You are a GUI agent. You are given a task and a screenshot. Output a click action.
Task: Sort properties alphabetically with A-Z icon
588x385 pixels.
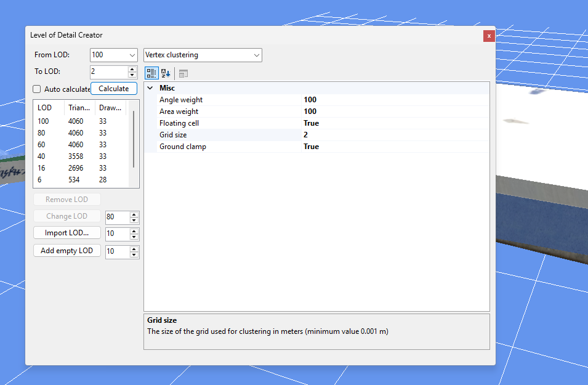[x=164, y=73]
